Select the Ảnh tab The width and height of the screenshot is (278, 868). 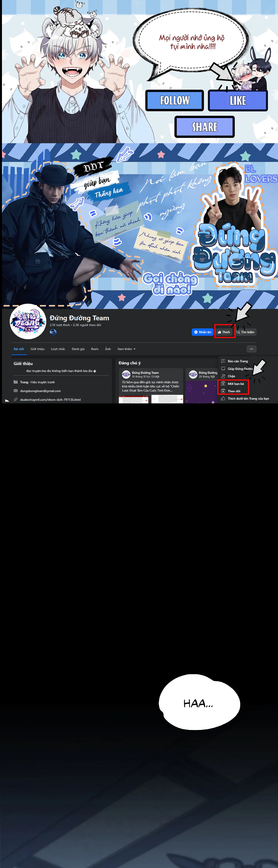click(x=108, y=349)
